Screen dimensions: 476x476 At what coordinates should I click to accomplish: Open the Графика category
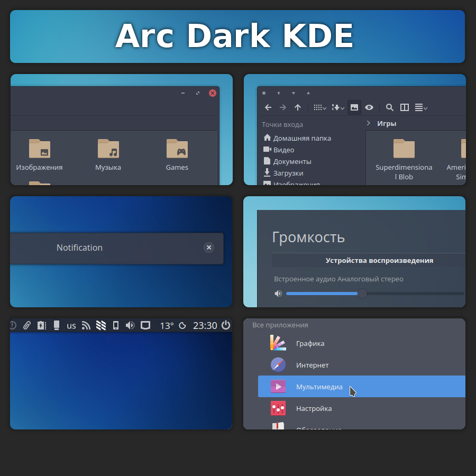(361, 343)
